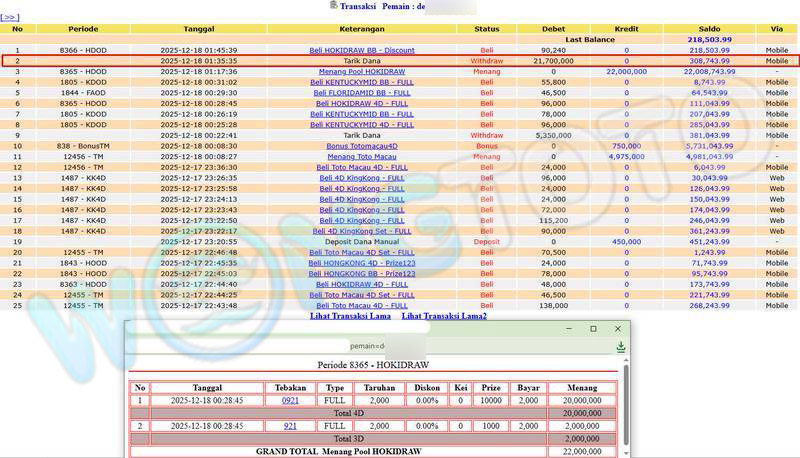Click the download icon in popup window

tap(621, 347)
